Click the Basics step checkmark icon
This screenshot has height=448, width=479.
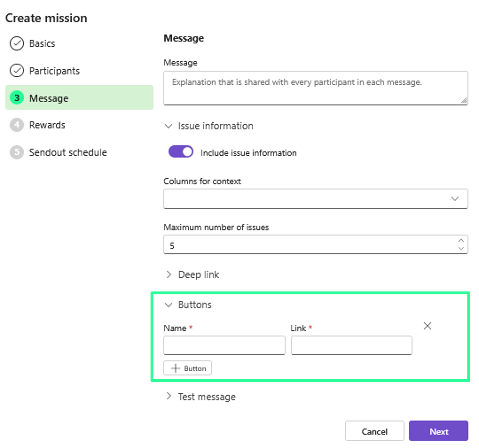(x=17, y=43)
